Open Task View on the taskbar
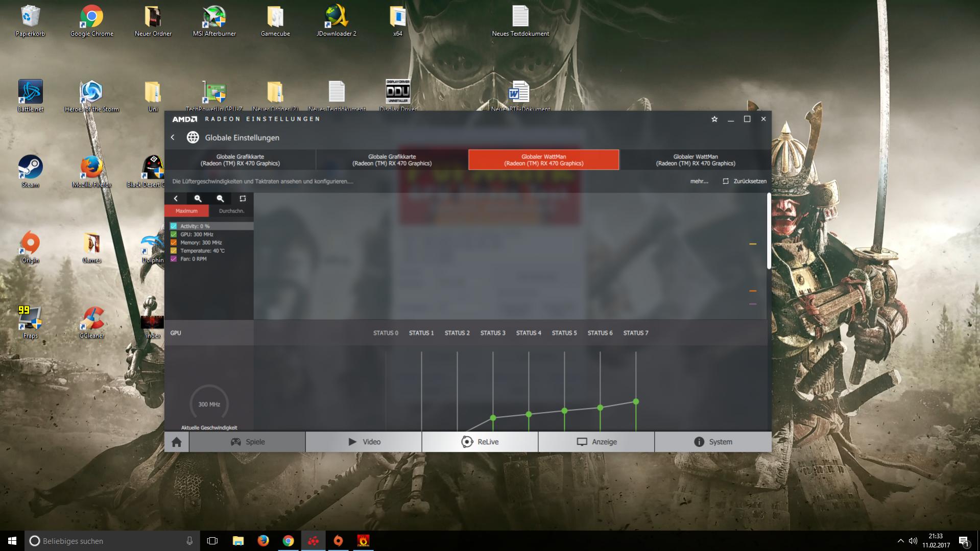 [x=212, y=541]
